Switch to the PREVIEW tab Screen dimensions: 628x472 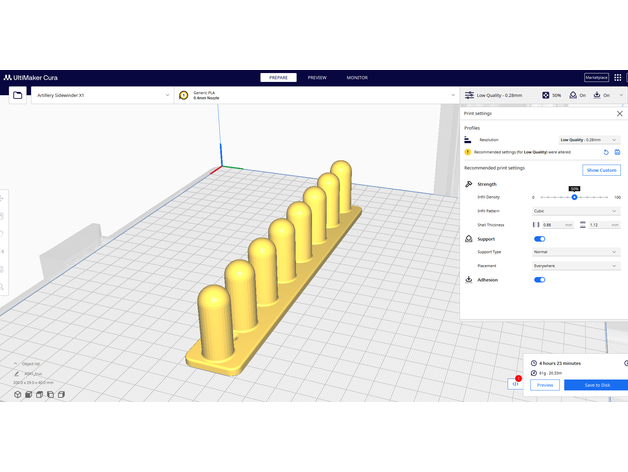(317, 77)
